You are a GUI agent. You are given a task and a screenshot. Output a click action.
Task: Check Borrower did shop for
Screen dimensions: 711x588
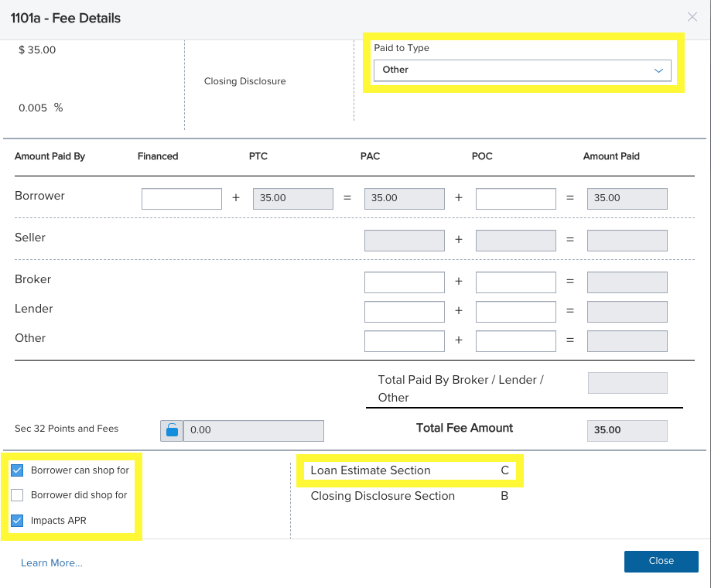(x=17, y=495)
